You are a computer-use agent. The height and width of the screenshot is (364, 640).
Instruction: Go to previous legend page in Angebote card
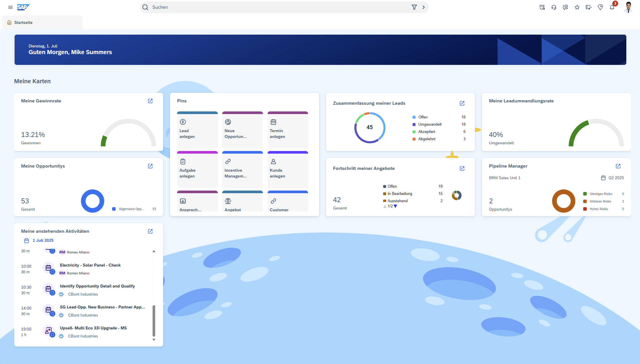pyautogui.click(x=385, y=206)
